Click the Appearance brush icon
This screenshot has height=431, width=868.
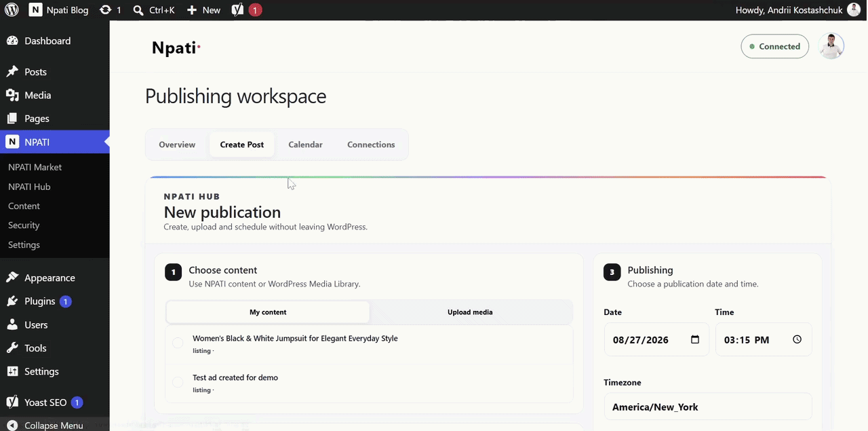[12, 278]
